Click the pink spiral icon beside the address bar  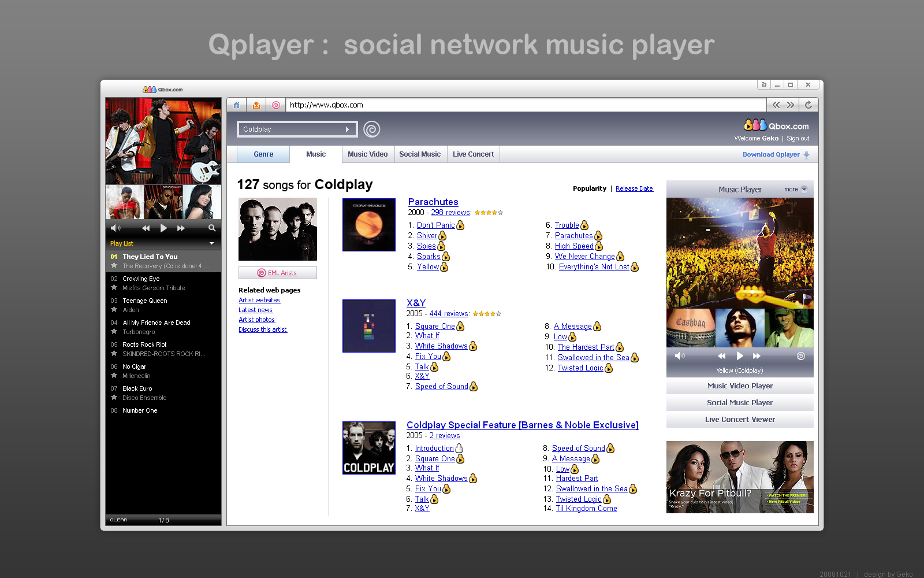coord(276,105)
